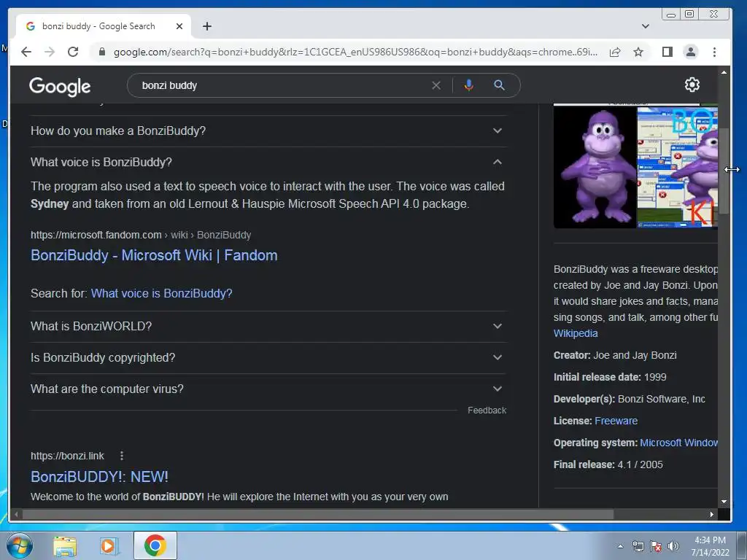Open Chrome's three-dot menu

point(714,52)
